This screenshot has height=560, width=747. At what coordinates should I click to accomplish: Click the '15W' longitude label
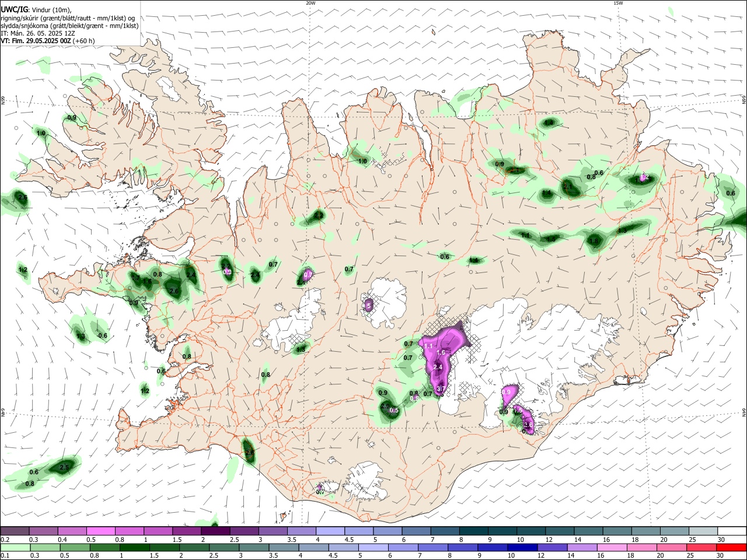[x=617, y=3]
